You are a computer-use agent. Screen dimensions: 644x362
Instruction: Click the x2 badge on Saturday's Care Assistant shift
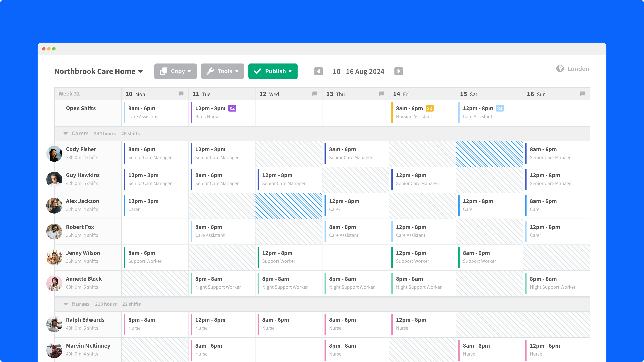500,108
